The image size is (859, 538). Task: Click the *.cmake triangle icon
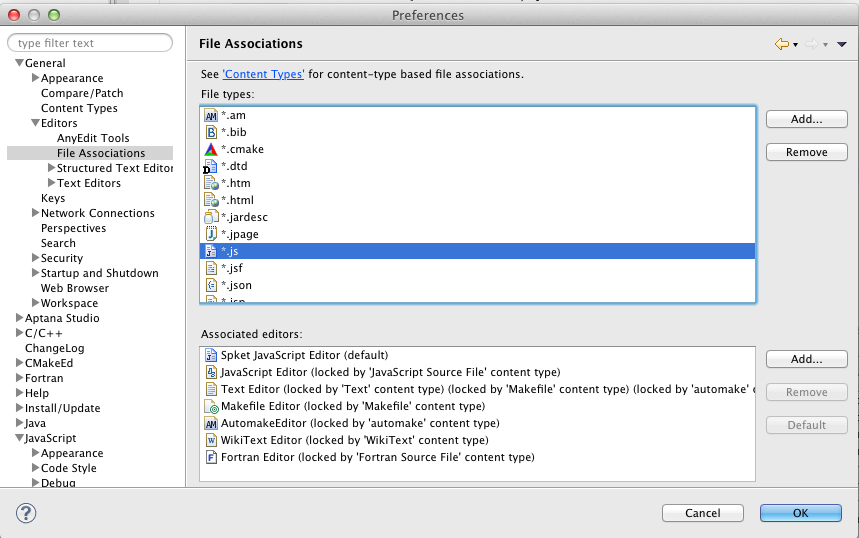pos(211,149)
